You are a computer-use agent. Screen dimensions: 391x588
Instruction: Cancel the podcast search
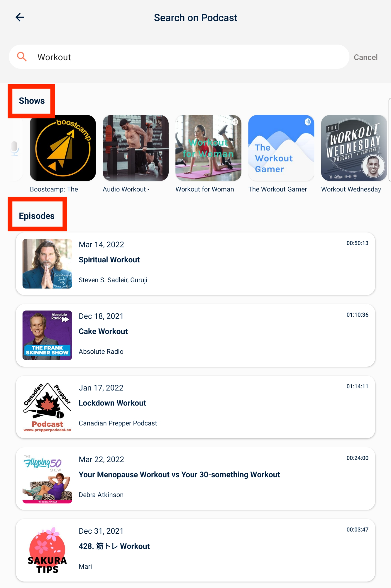coord(365,57)
